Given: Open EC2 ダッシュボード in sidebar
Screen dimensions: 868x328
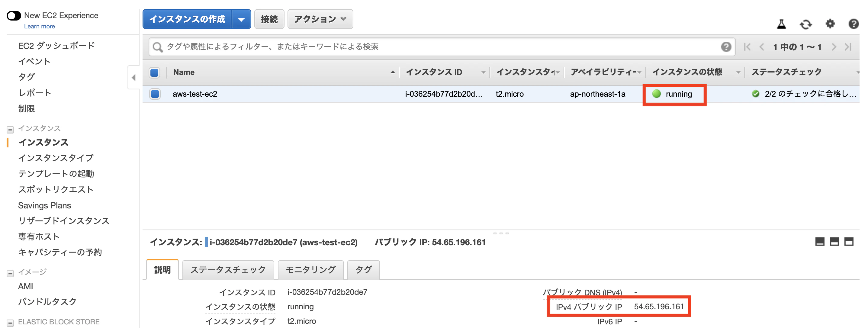Looking at the screenshot, I should tap(56, 46).
